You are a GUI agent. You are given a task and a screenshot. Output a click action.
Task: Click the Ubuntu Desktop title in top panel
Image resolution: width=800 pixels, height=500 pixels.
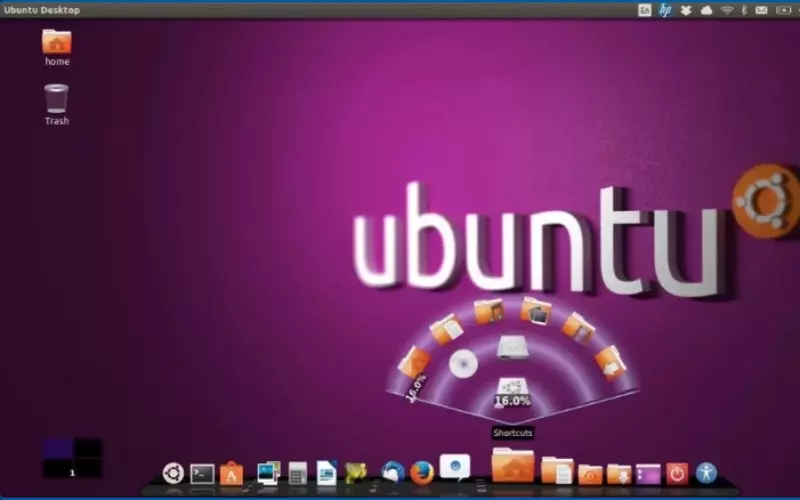pyautogui.click(x=42, y=10)
